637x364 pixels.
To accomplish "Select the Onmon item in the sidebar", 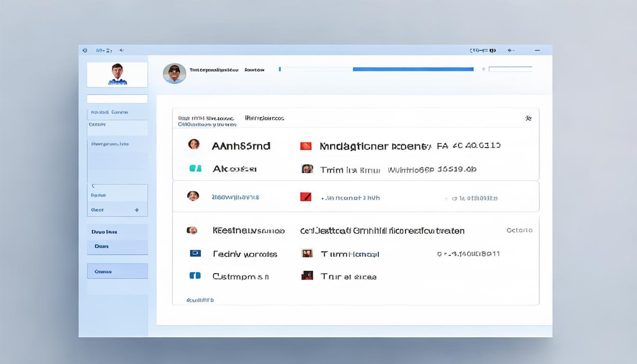I will (x=117, y=272).
